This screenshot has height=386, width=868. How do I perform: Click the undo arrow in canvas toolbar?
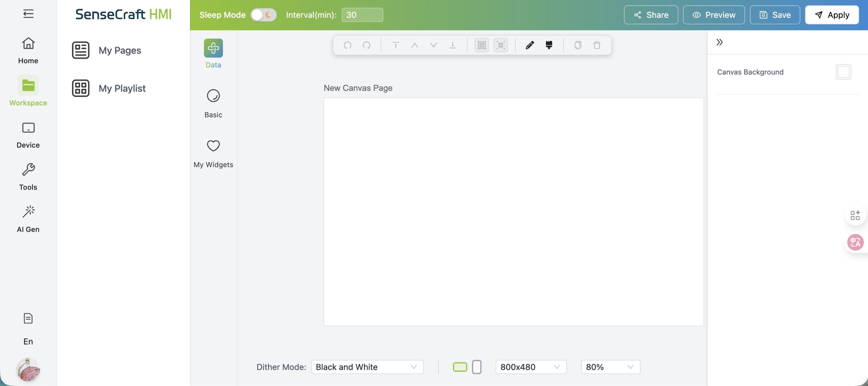[x=347, y=45]
